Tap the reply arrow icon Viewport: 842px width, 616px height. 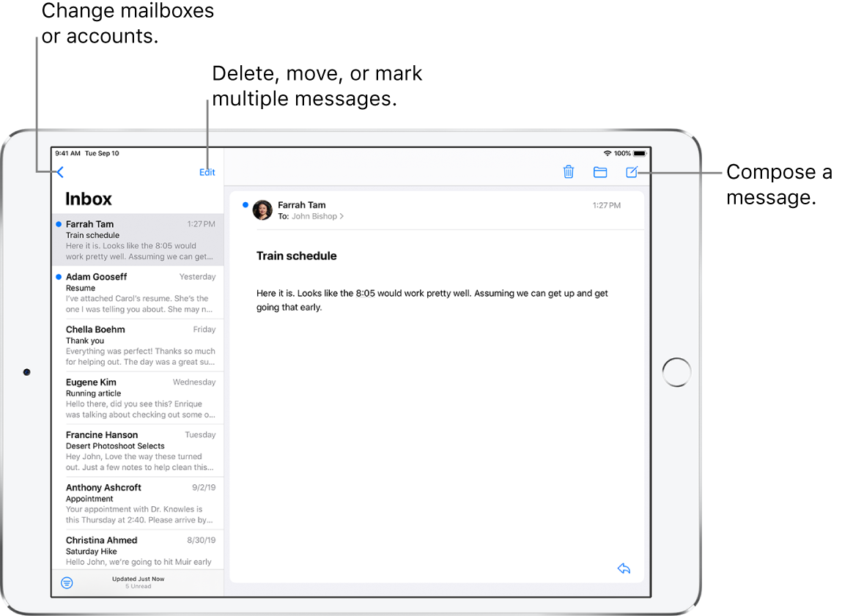tap(624, 568)
